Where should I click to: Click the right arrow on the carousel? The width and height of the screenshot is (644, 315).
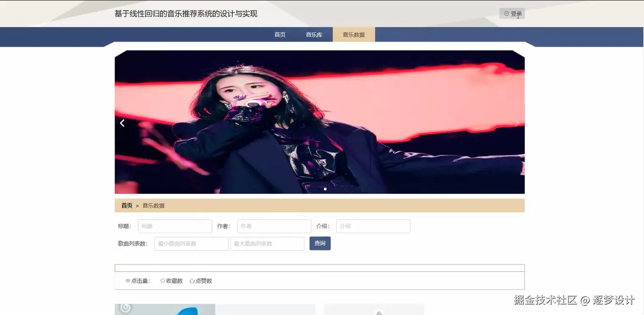(517, 123)
